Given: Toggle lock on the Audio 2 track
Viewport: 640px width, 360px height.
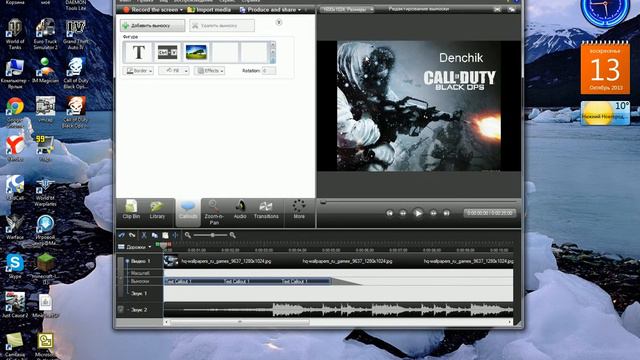Looking at the screenshot, I should coord(120,309).
